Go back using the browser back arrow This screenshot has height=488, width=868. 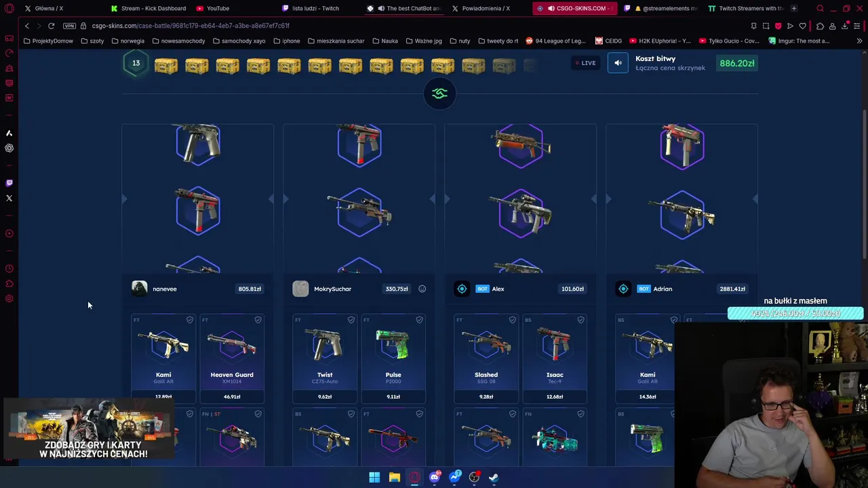click(27, 26)
